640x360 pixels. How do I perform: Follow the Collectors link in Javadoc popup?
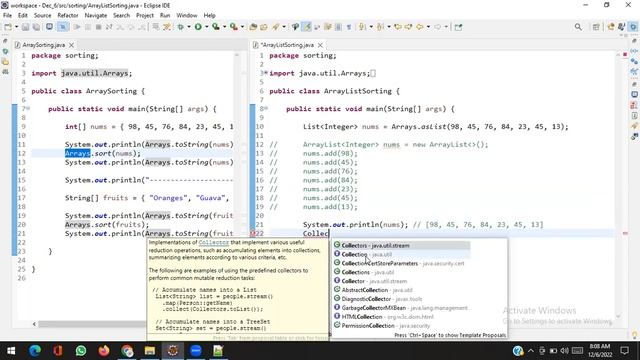pyautogui.click(x=213, y=242)
